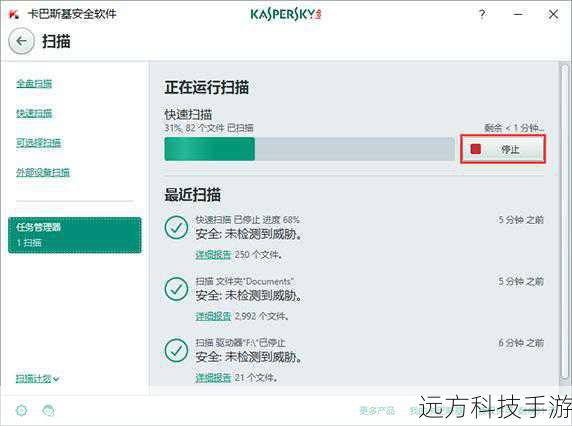Screen dimensions: 572x426
Task: Click the '6 分钟 之前' timestamp
Action: click(x=521, y=343)
